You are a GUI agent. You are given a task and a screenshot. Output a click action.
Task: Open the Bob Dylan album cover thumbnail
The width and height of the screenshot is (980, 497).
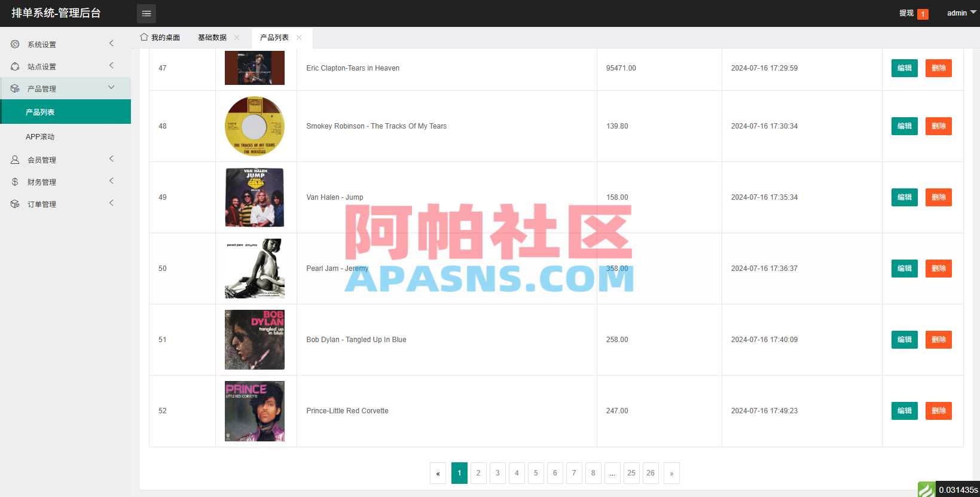point(255,340)
